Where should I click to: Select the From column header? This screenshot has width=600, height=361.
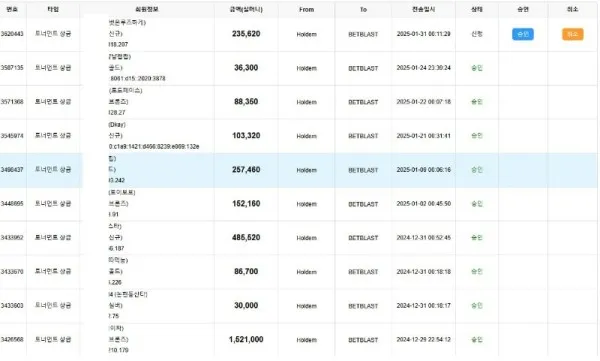[307, 9]
